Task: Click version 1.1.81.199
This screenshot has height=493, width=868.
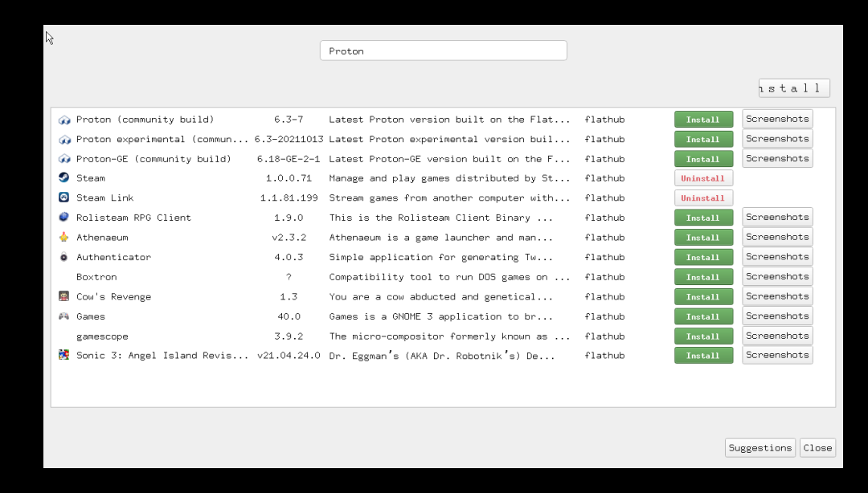Action: (289, 198)
